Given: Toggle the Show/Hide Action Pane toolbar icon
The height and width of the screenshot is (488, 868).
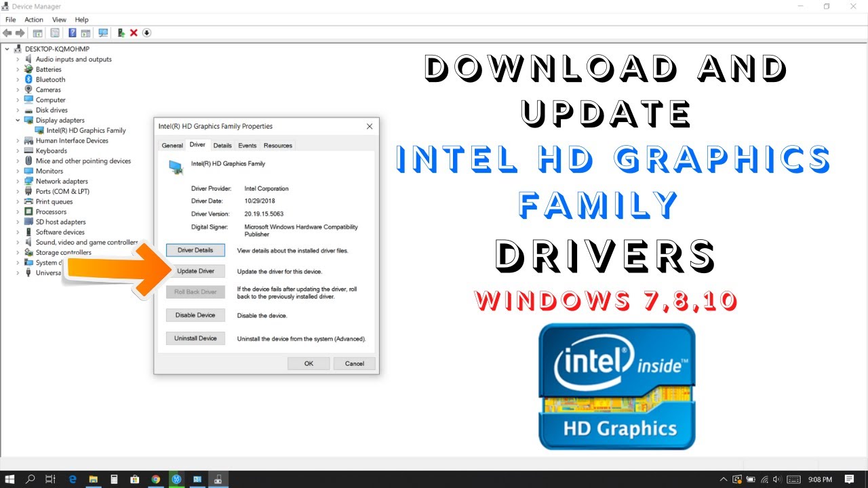Looking at the screenshot, I should click(85, 33).
